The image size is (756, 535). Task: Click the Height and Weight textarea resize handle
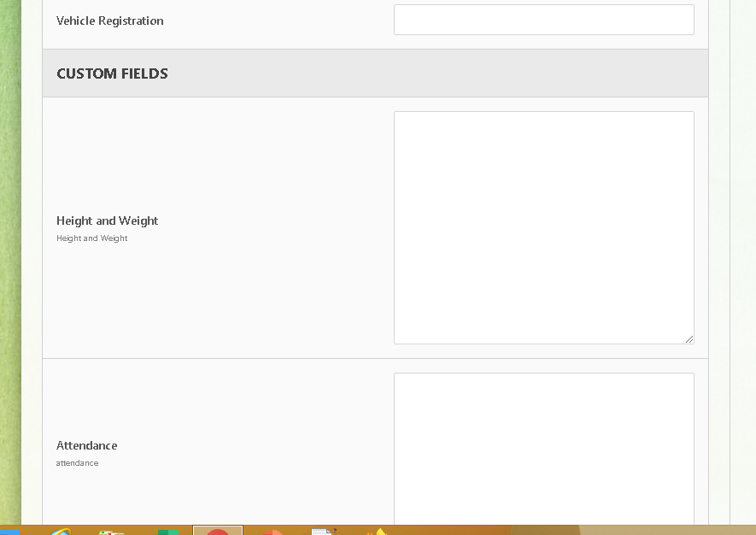[x=689, y=339]
